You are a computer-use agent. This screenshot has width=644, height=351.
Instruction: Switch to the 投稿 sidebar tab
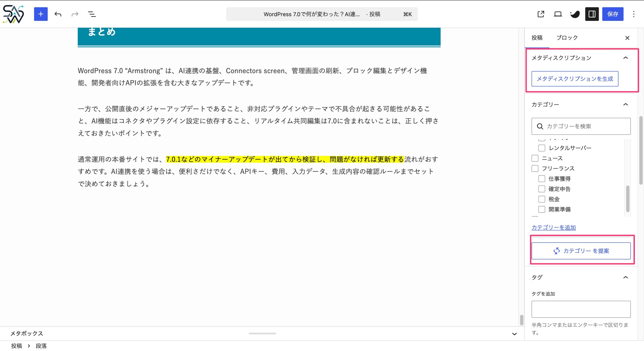[x=537, y=38]
